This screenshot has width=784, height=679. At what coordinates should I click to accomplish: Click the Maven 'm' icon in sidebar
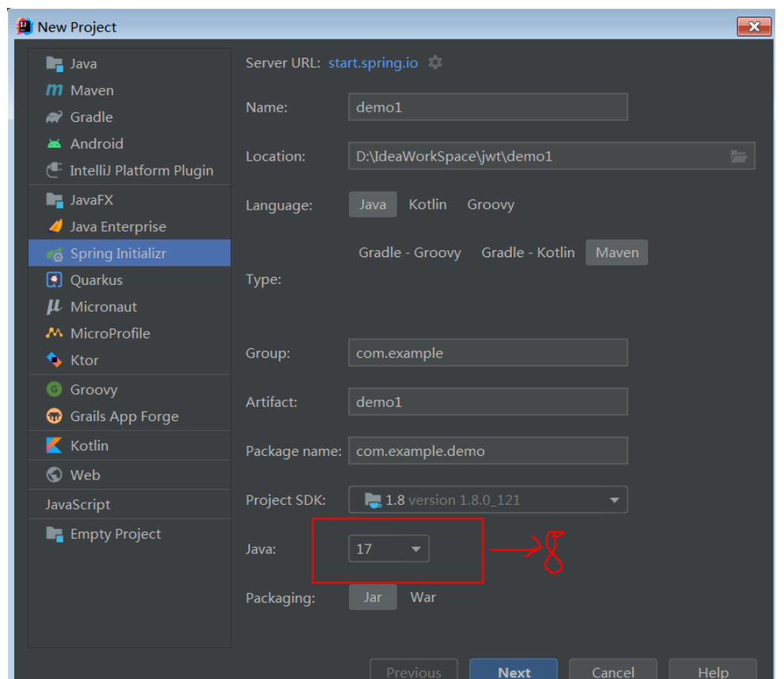click(x=55, y=90)
